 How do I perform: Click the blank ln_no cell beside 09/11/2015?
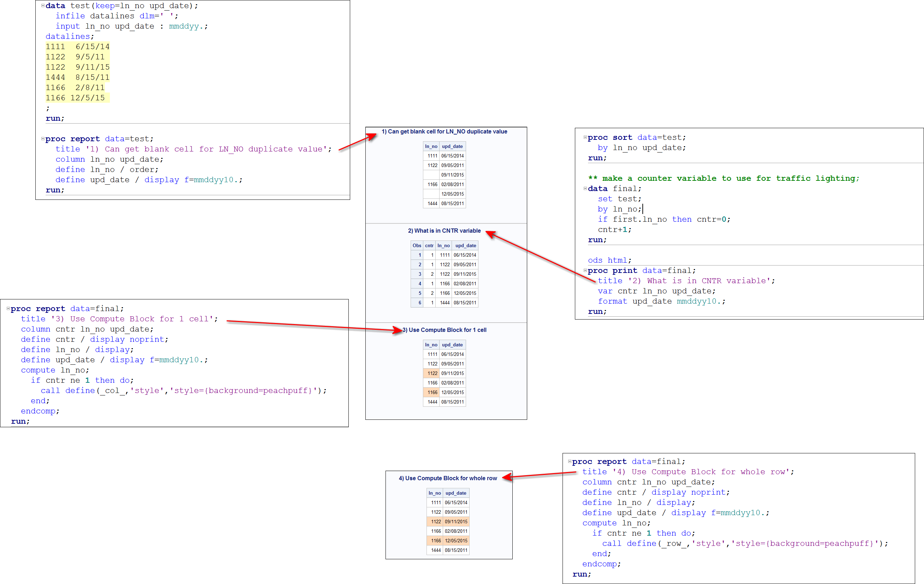pyautogui.click(x=431, y=175)
